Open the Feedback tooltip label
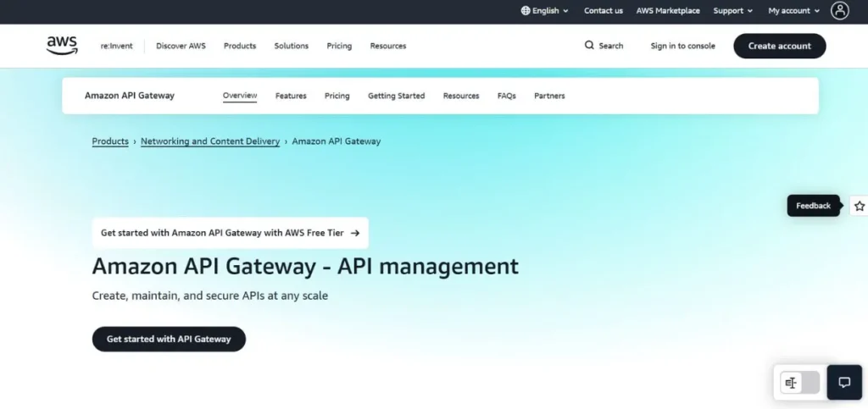 [813, 206]
